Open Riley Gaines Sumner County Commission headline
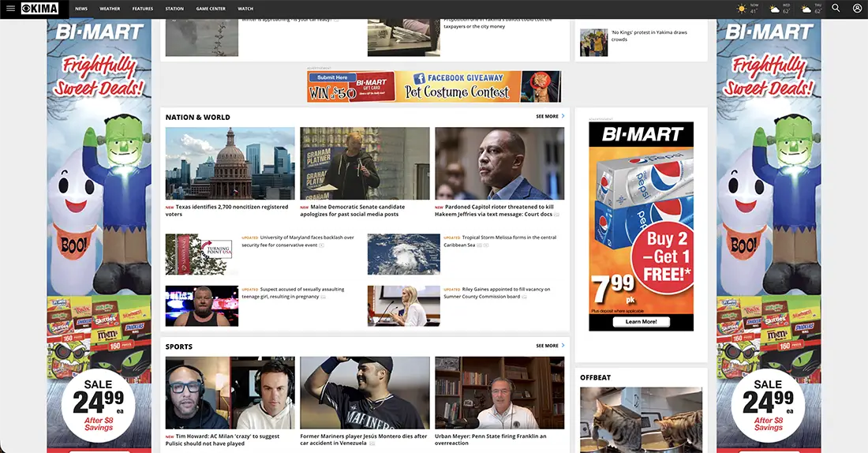This screenshot has width=868, height=453. (497, 293)
